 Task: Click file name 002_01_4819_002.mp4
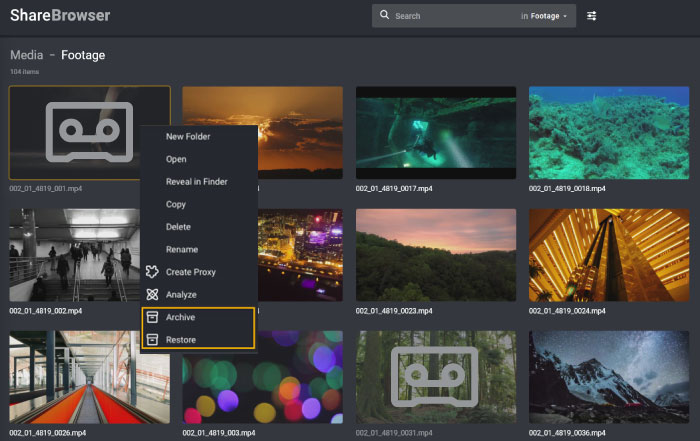[x=46, y=311]
